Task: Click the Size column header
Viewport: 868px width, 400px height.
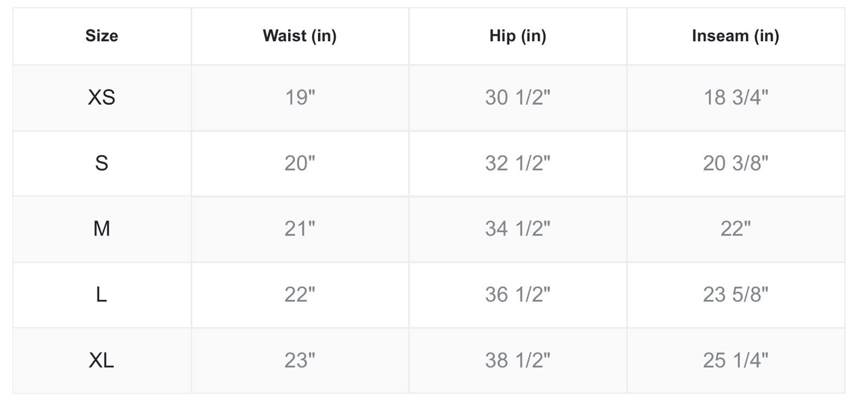Action: click(x=101, y=36)
